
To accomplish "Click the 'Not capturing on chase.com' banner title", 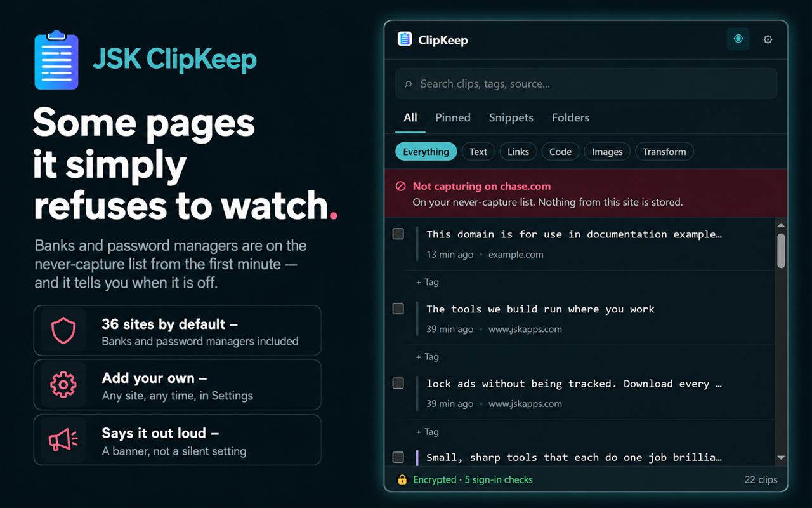I will pos(481,186).
